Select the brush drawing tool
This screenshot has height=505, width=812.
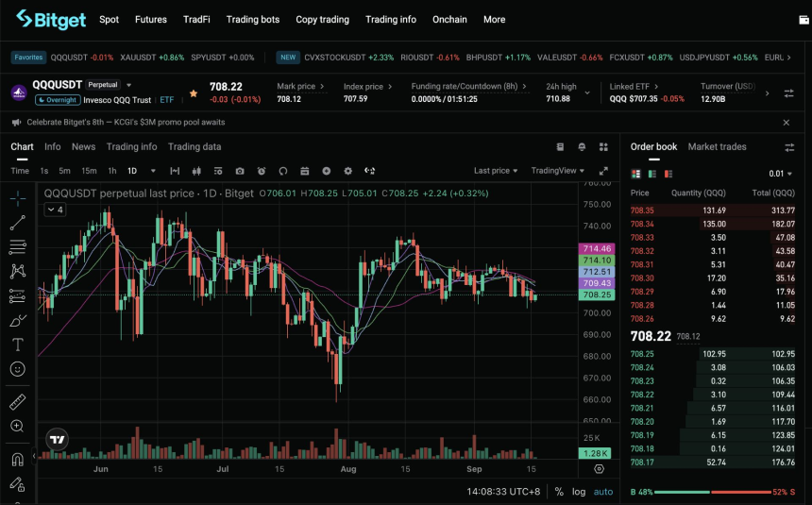coord(18,321)
